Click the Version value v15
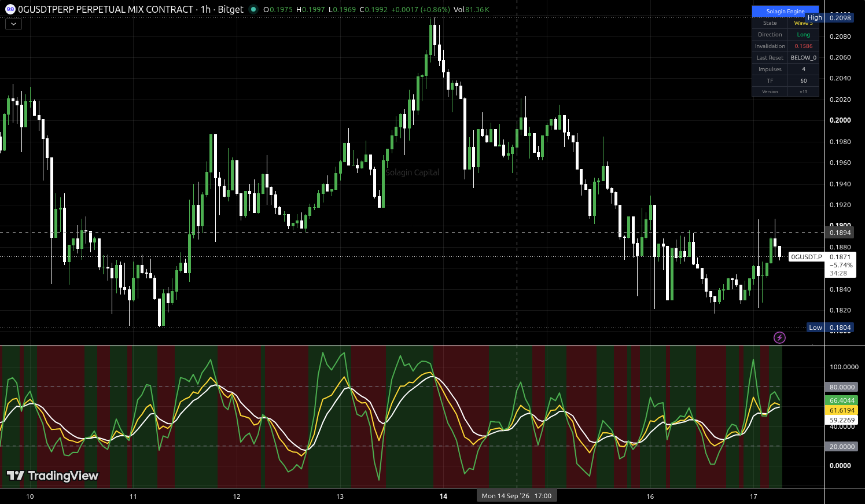Image resolution: width=865 pixels, height=504 pixels. (803, 91)
